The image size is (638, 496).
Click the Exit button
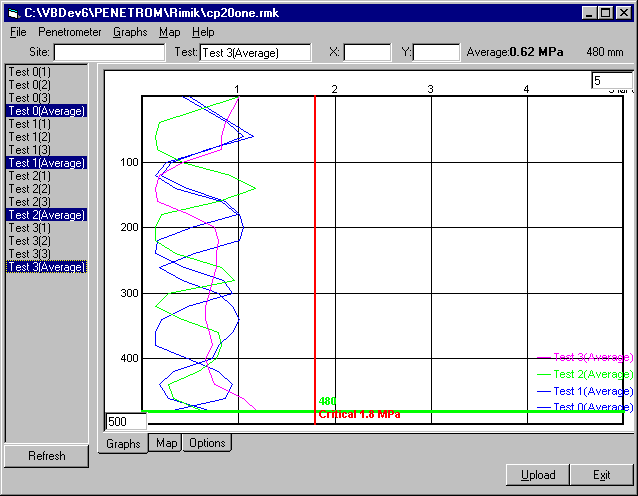pyautogui.click(x=601, y=475)
